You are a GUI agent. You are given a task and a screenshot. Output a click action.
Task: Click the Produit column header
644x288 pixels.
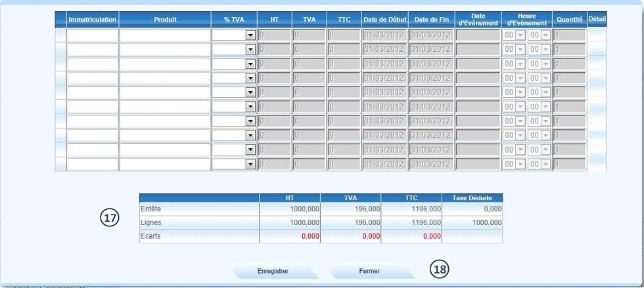165,20
